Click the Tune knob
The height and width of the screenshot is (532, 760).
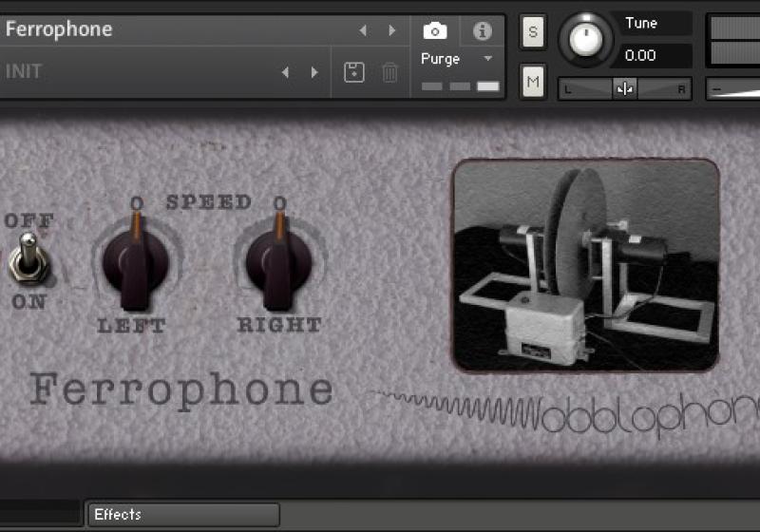pos(586,40)
